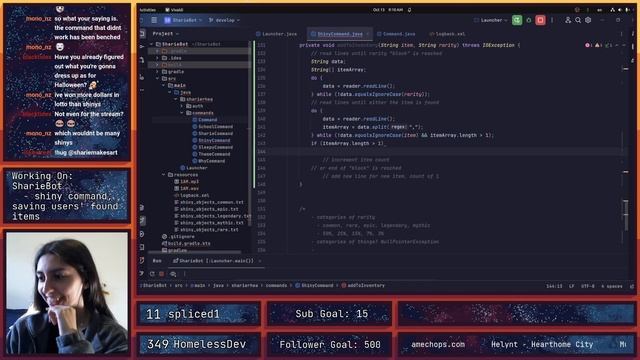Screen dimensions: 640x360
Task: Open ShinyCommand class in tree
Action: click(211, 140)
